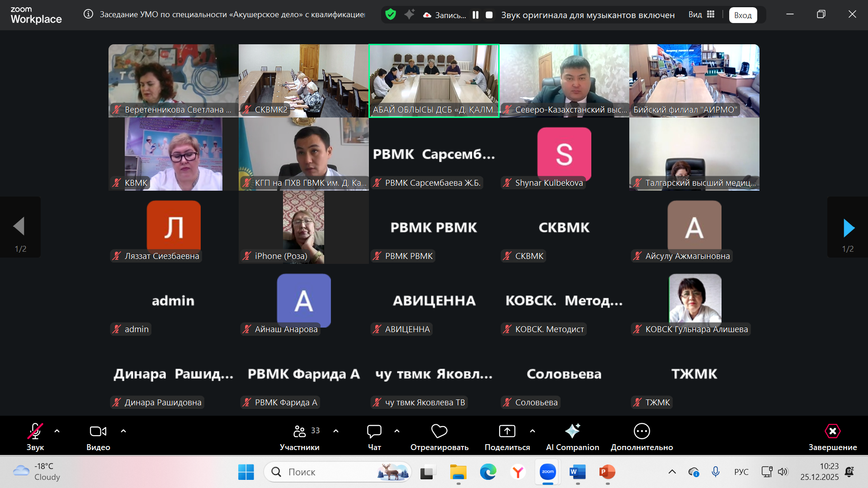
Task: Open the Chat panel icon
Action: pyautogui.click(x=374, y=432)
